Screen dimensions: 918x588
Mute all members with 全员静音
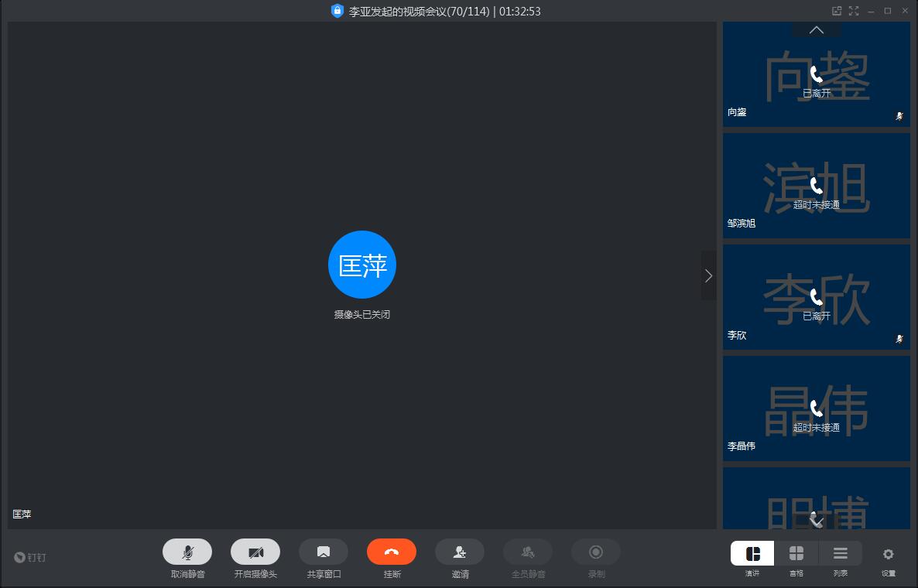[x=528, y=552]
